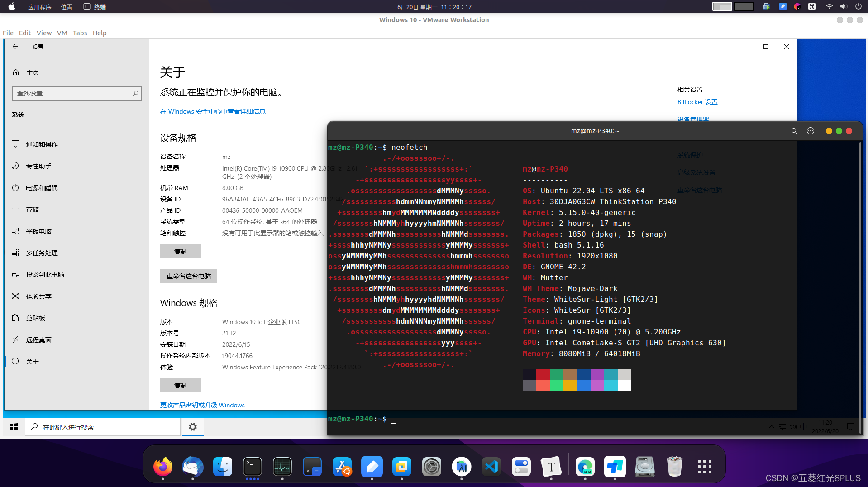This screenshot has width=868, height=487.
Task: Open the Finder-style file manager in dock
Action: 223,466
